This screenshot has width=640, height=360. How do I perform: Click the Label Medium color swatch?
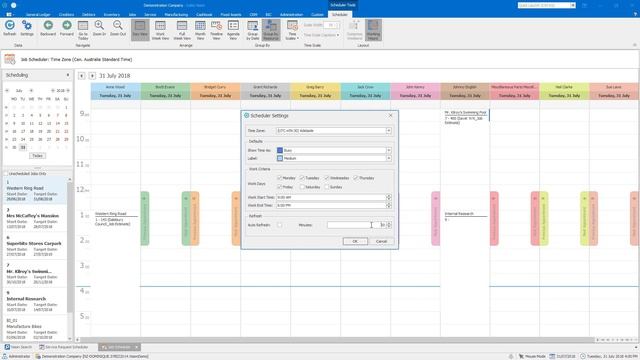tap(280, 158)
